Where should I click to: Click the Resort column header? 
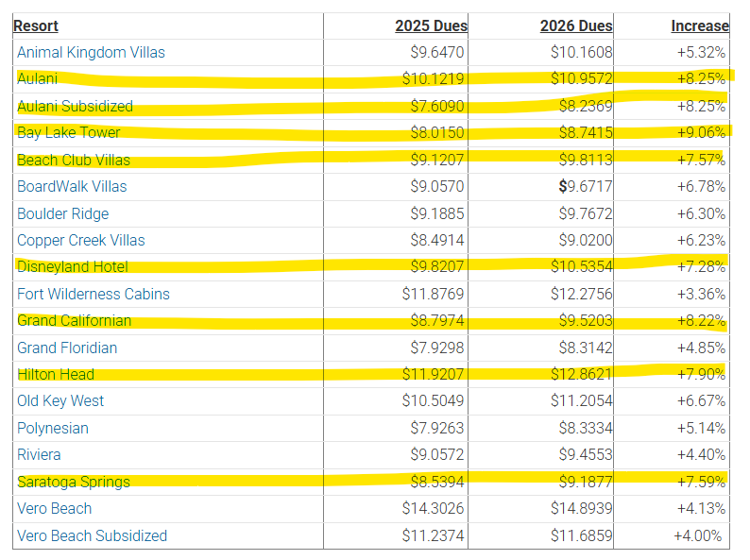[x=36, y=26]
